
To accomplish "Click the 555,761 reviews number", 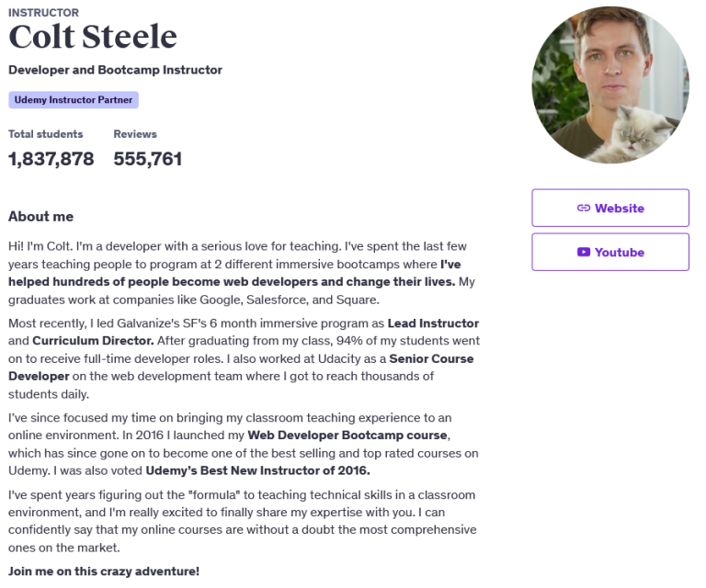I will (x=147, y=159).
